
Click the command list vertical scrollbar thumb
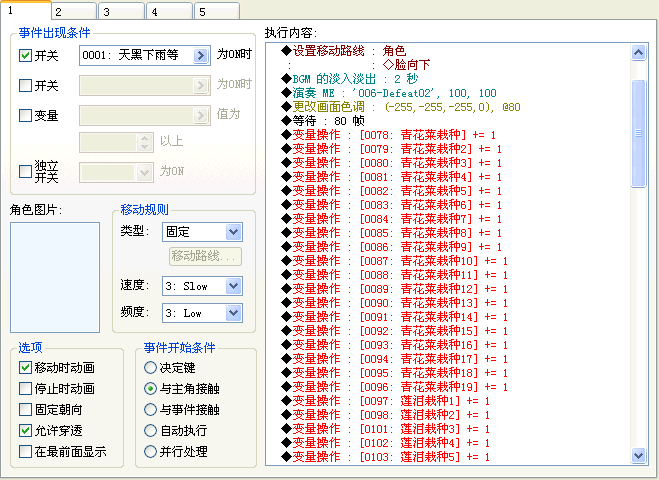pyautogui.click(x=638, y=133)
